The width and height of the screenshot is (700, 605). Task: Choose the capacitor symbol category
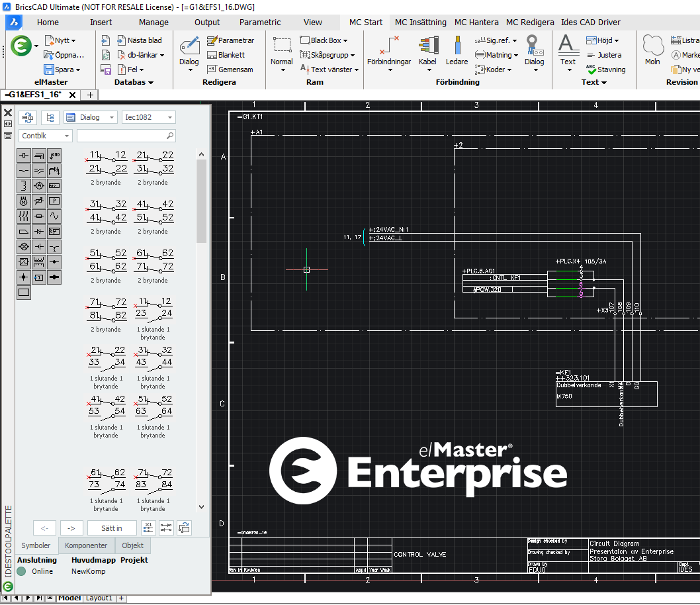click(x=39, y=247)
